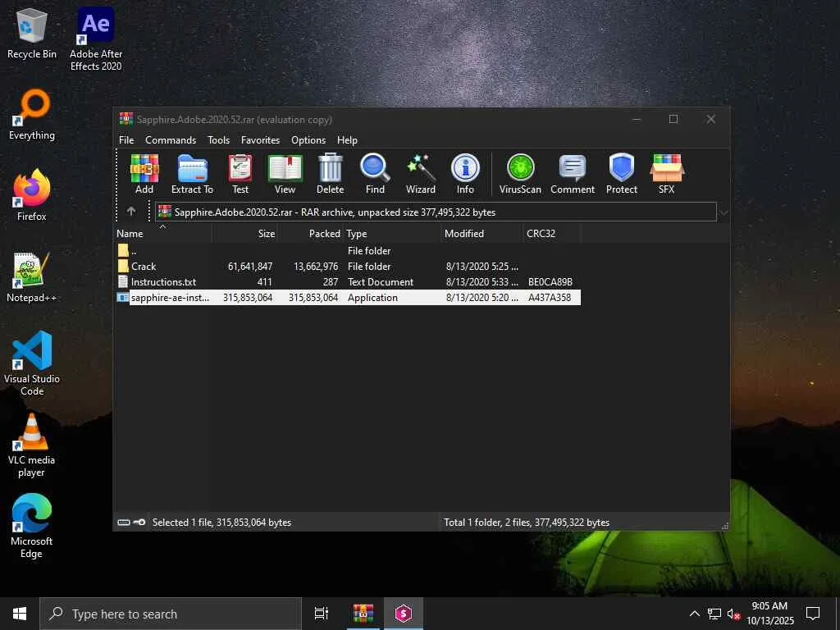
Task: Click the CRC32 value A437A358
Action: point(550,297)
